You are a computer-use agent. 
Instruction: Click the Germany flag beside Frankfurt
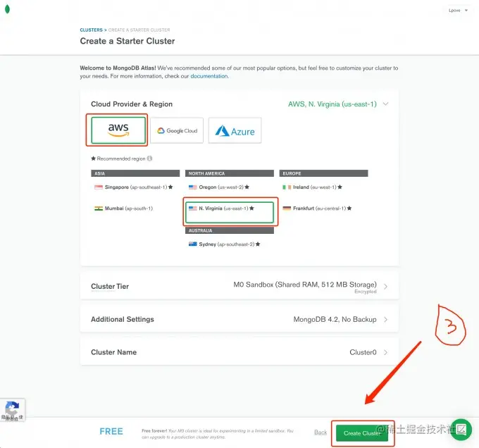[287, 209]
